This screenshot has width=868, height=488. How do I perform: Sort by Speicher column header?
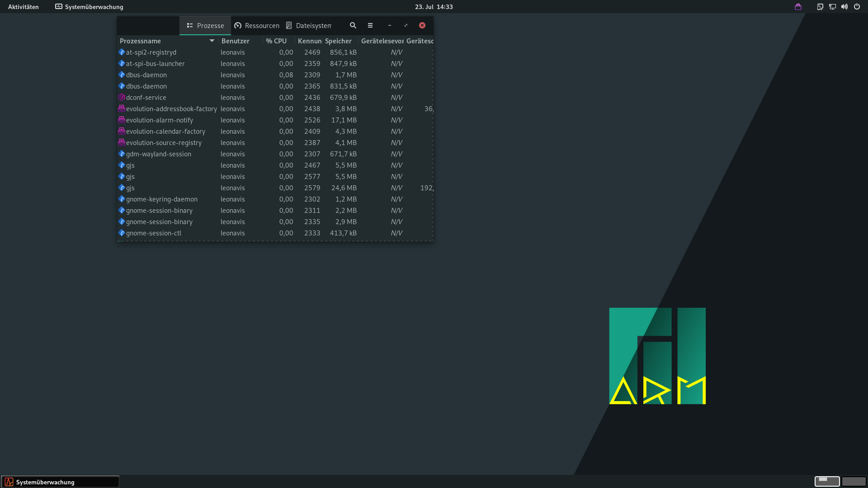pos(340,41)
